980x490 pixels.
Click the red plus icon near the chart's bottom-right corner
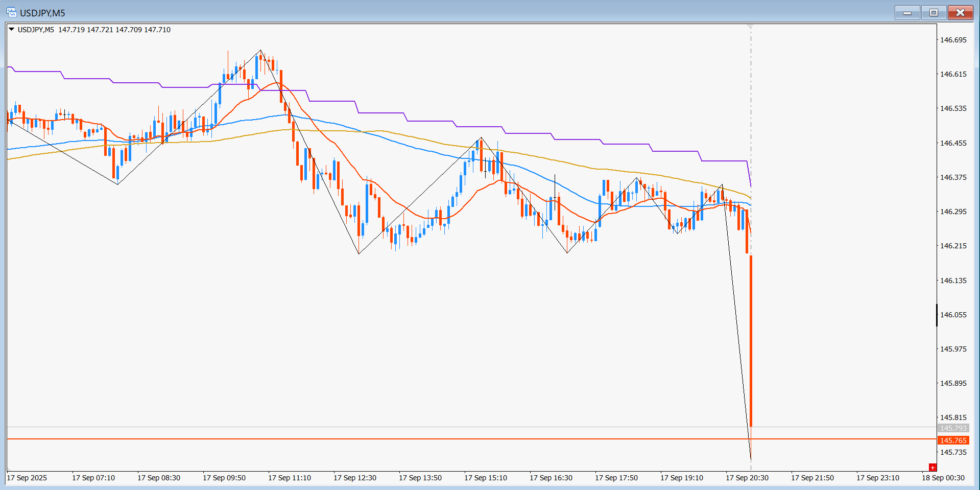933,467
